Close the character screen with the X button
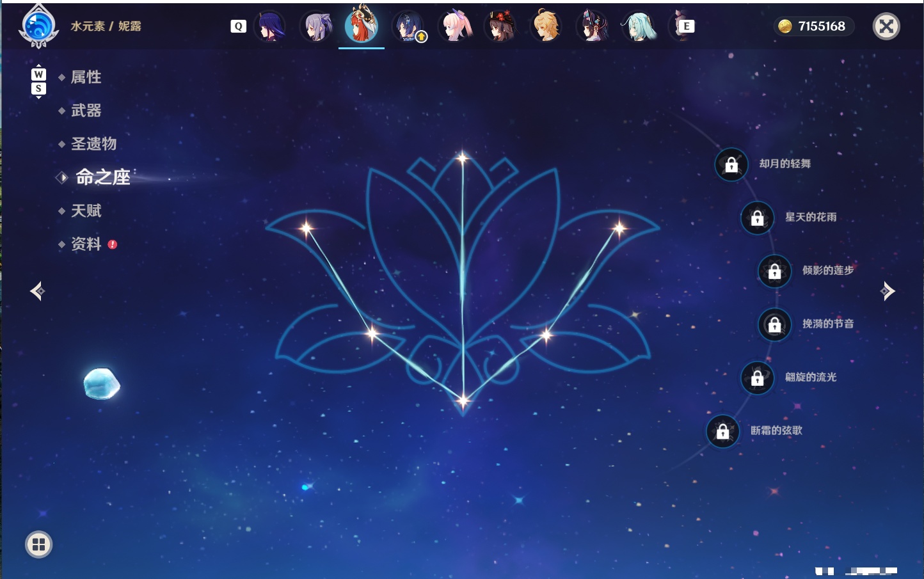The height and width of the screenshot is (579, 924). point(886,26)
